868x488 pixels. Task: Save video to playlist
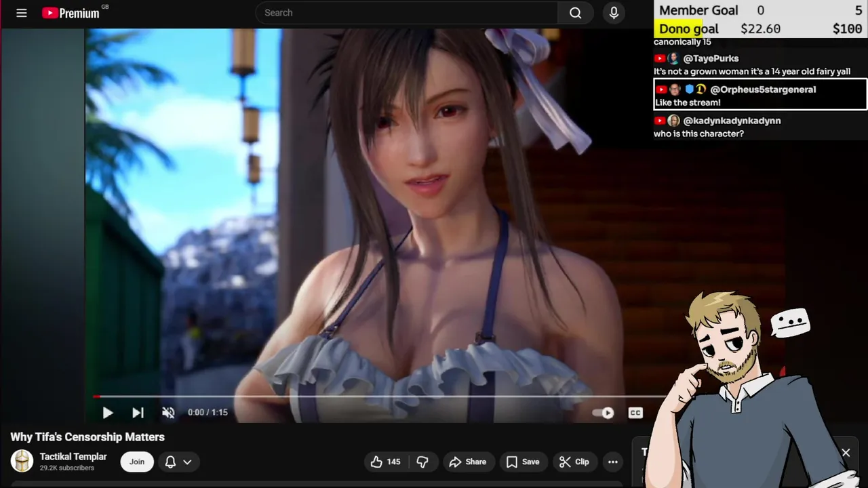click(523, 462)
